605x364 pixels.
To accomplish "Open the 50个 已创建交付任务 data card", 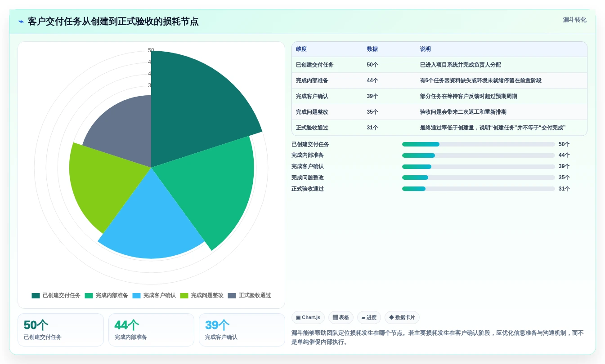I will (61, 330).
